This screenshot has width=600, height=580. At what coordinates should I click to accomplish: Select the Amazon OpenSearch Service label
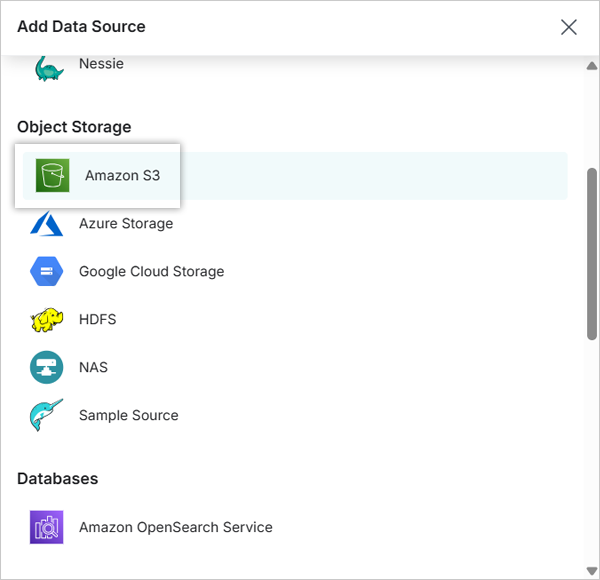coord(176,527)
